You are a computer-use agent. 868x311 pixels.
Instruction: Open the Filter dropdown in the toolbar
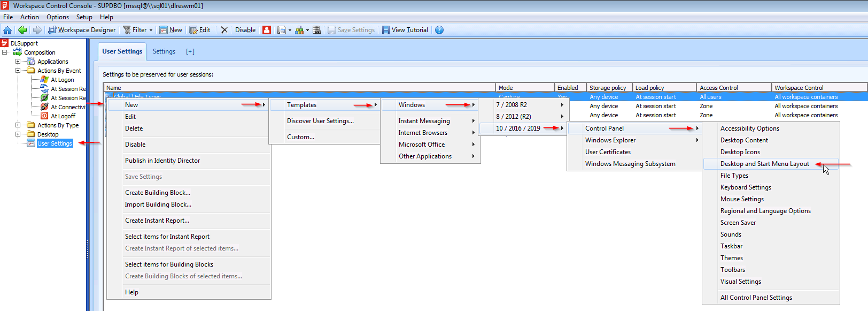point(138,30)
